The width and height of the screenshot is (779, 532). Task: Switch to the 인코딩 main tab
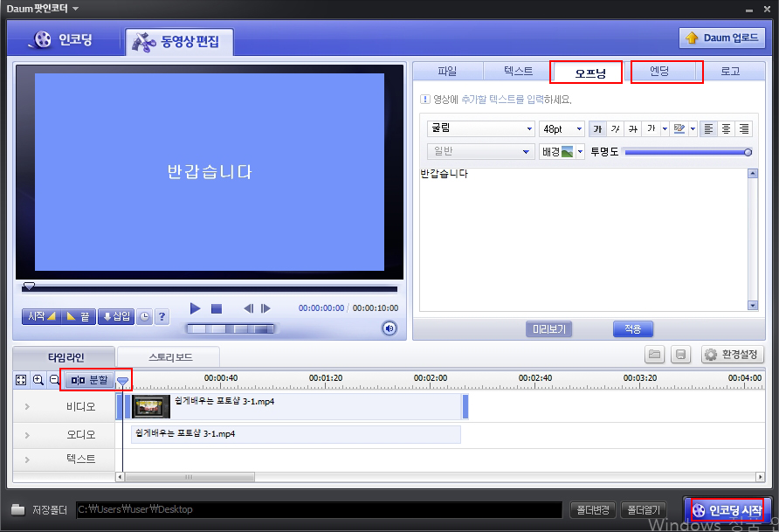tap(64, 39)
